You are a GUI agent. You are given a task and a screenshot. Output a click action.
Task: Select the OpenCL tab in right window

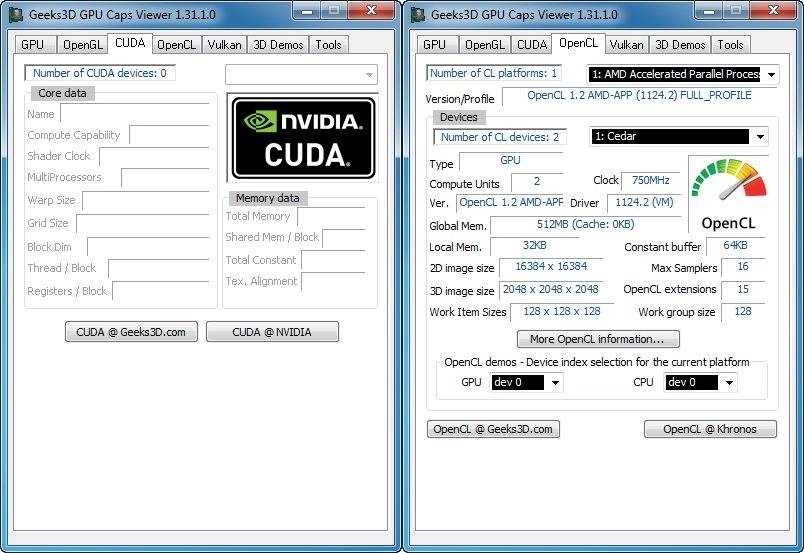click(x=578, y=43)
